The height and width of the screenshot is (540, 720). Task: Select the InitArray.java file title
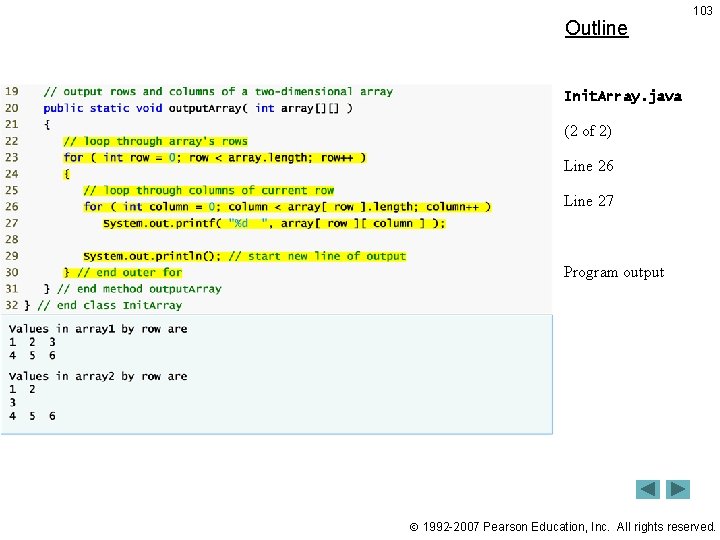coord(623,96)
